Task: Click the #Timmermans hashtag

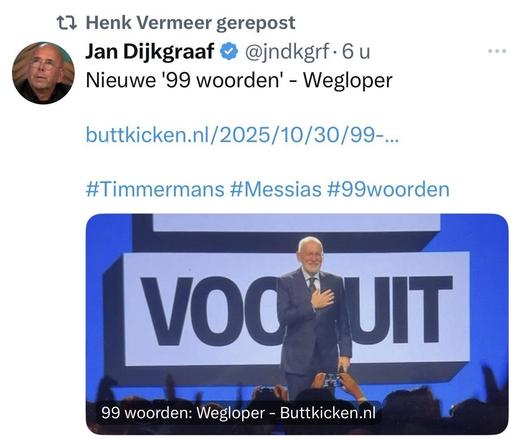Action: point(155,189)
